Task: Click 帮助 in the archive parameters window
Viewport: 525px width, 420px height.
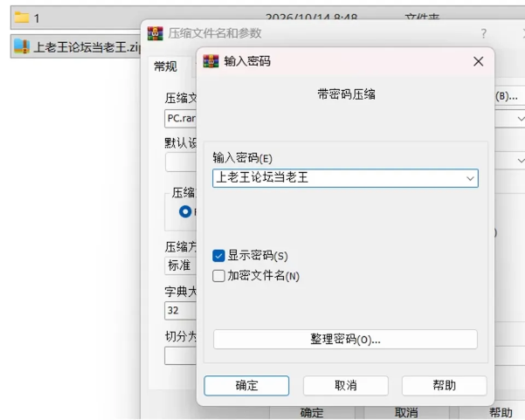Action: tap(500, 413)
